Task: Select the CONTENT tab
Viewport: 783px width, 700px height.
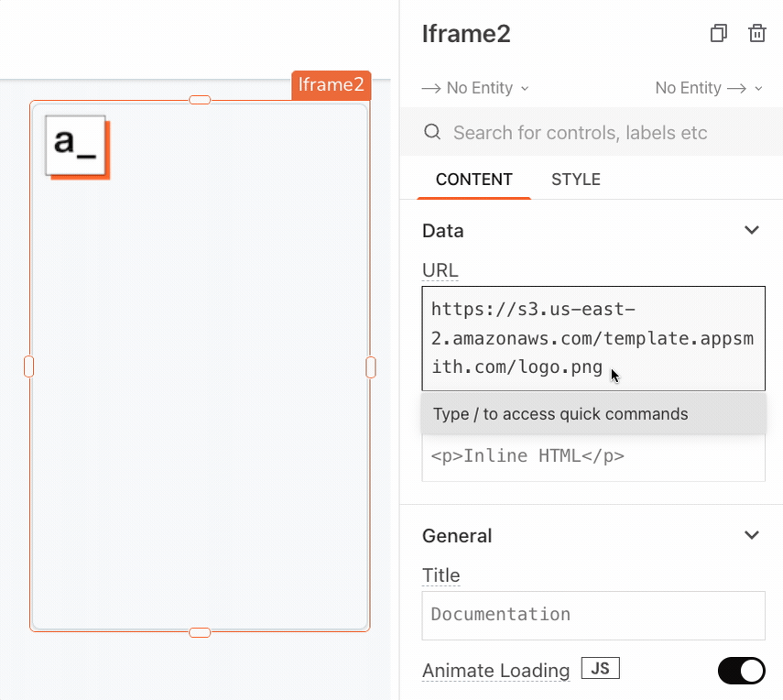Action: 473,180
